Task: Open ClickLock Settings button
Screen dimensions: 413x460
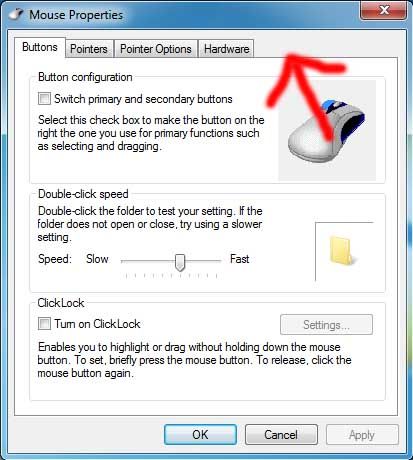Action: pos(326,325)
